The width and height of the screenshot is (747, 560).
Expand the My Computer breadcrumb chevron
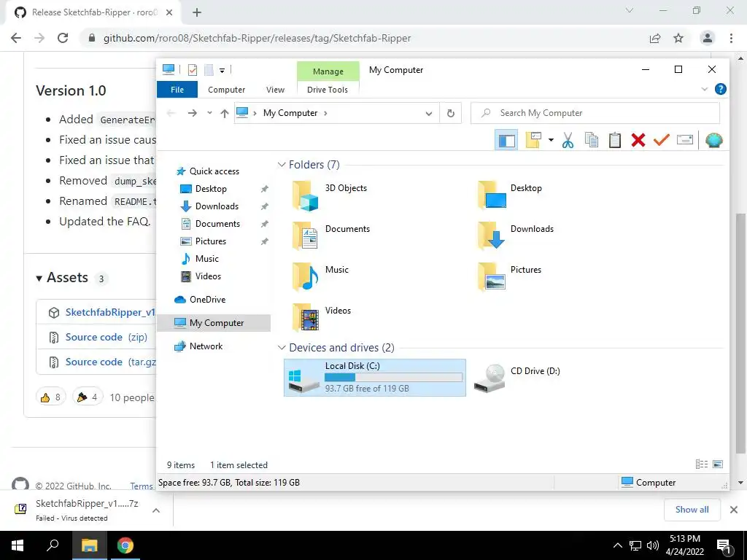tap(325, 113)
